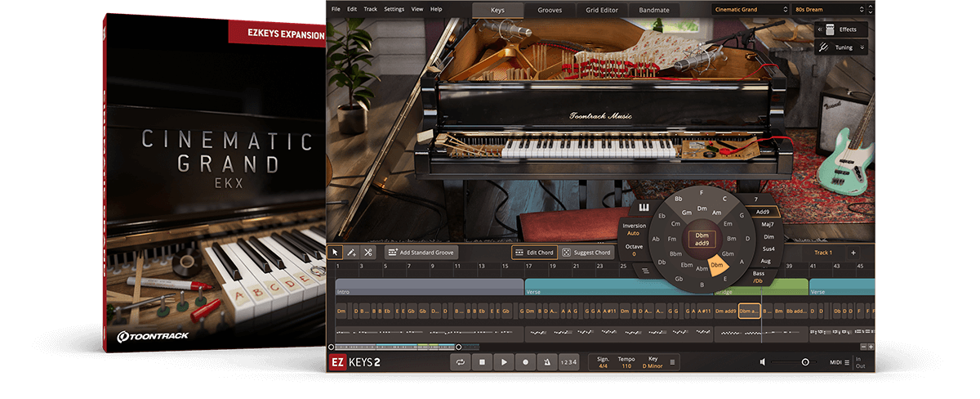980x399 pixels.
Task: Select the scissors cut tool
Action: click(368, 253)
